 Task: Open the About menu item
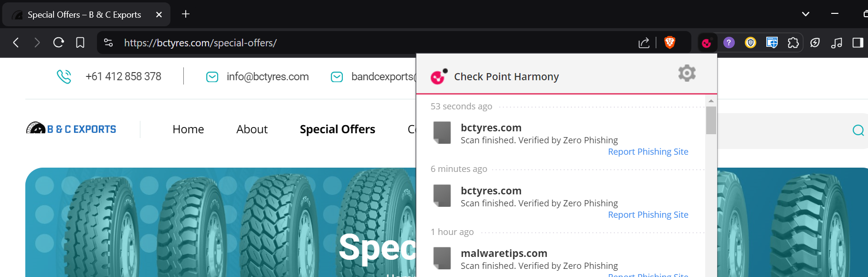pyautogui.click(x=252, y=129)
